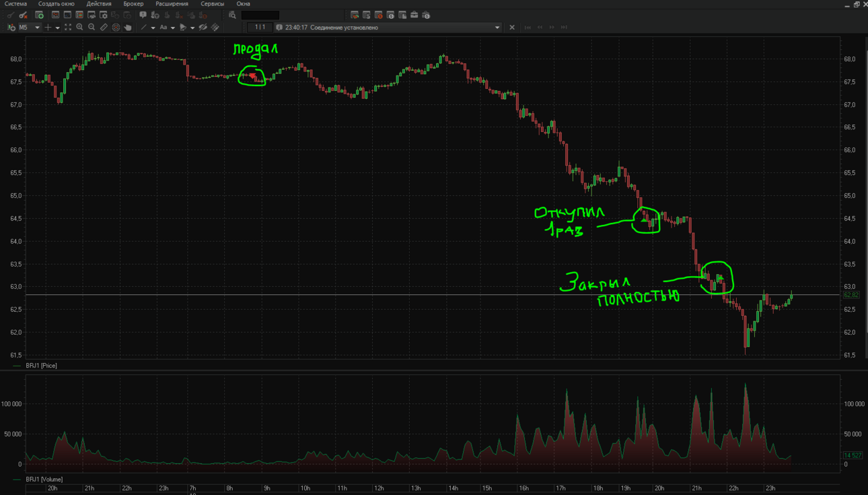Go to next message arrow
Screen dimensions: 868x495
pos(552,28)
